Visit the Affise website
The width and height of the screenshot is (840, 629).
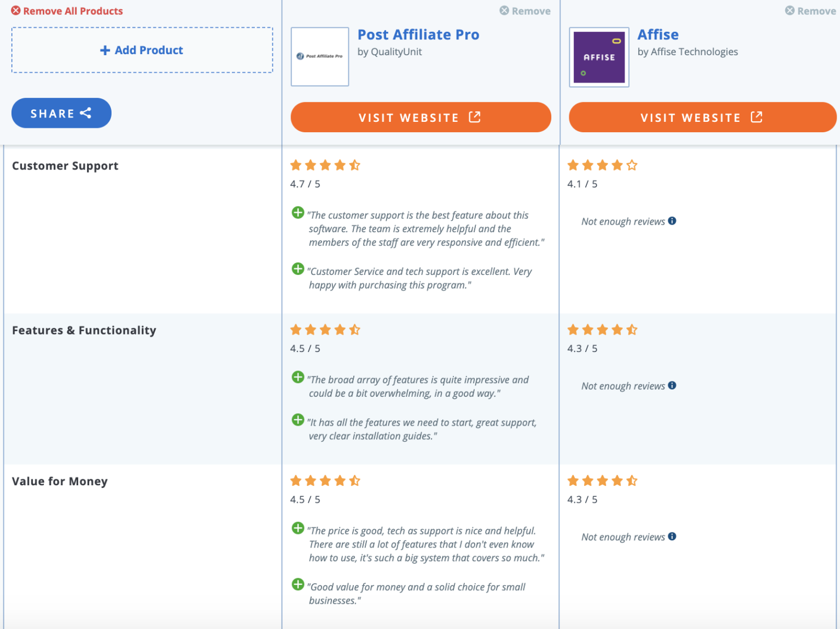702,117
